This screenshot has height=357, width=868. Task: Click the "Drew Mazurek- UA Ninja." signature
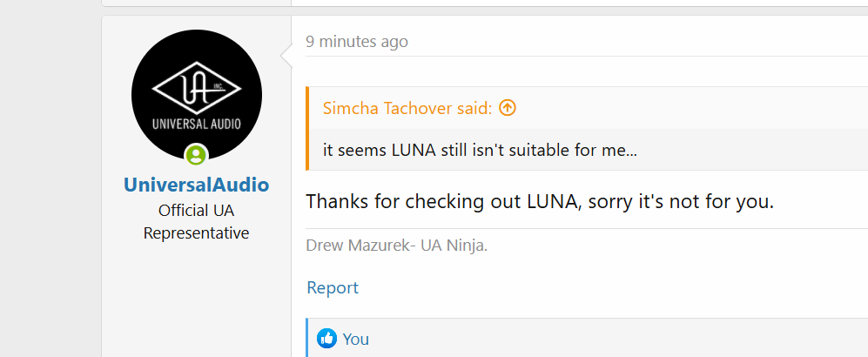pos(397,245)
